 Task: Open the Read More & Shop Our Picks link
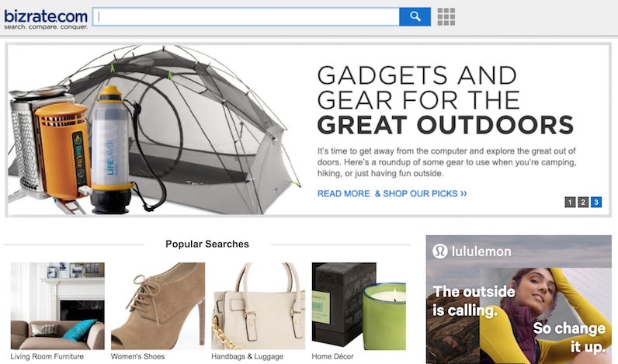click(x=392, y=193)
